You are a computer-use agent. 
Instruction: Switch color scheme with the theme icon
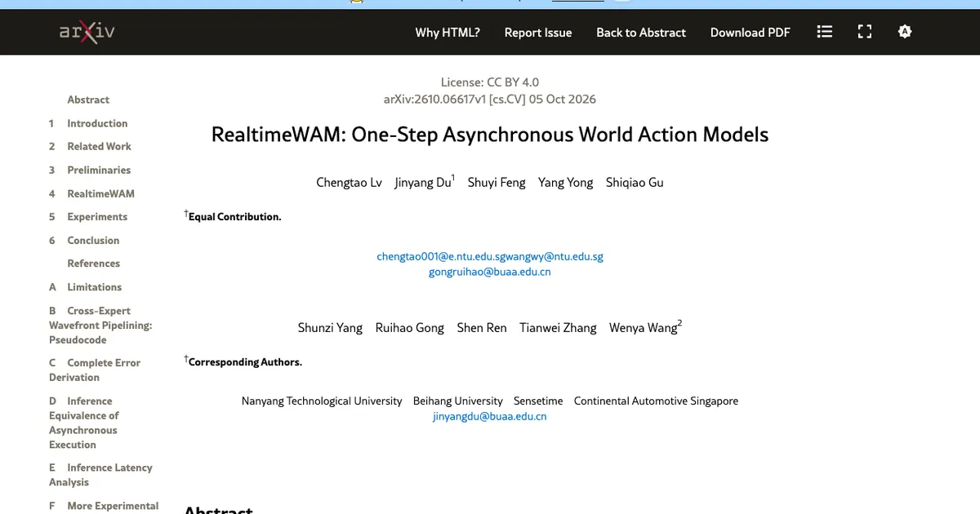[904, 32]
